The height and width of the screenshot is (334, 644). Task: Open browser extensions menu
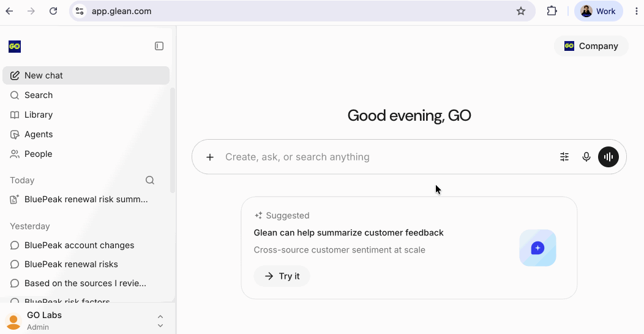coord(552,11)
